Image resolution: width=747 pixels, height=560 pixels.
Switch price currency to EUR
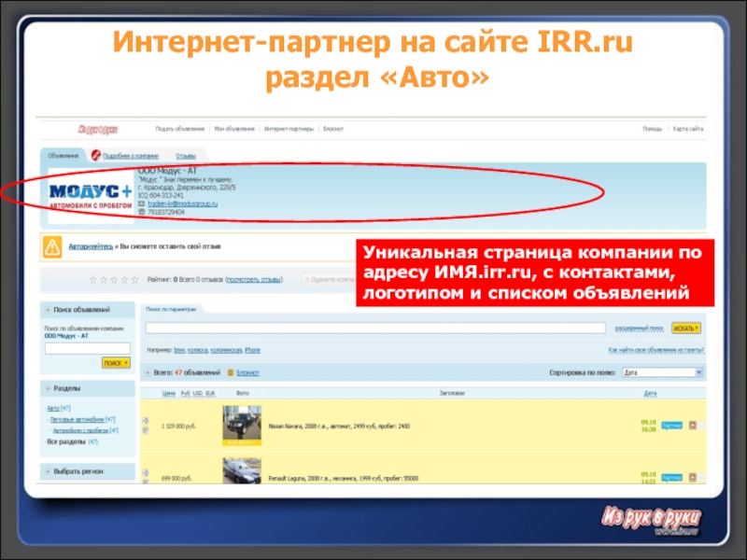pyautogui.click(x=211, y=393)
